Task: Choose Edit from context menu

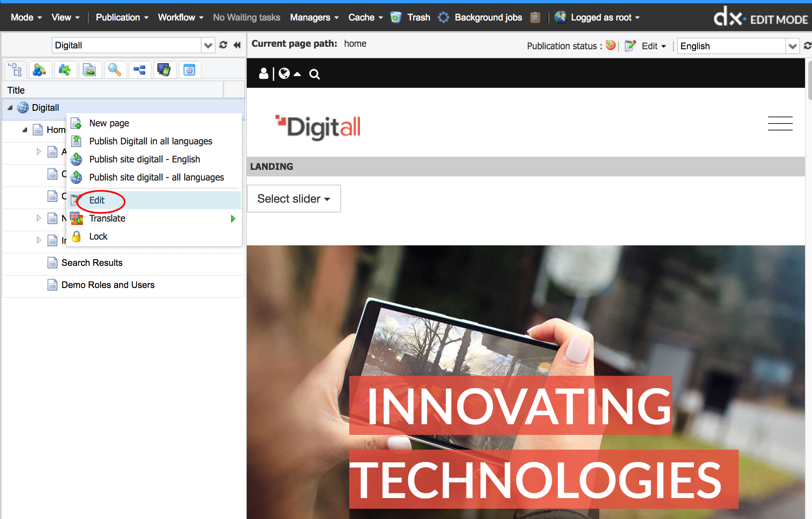Action: (154, 200)
